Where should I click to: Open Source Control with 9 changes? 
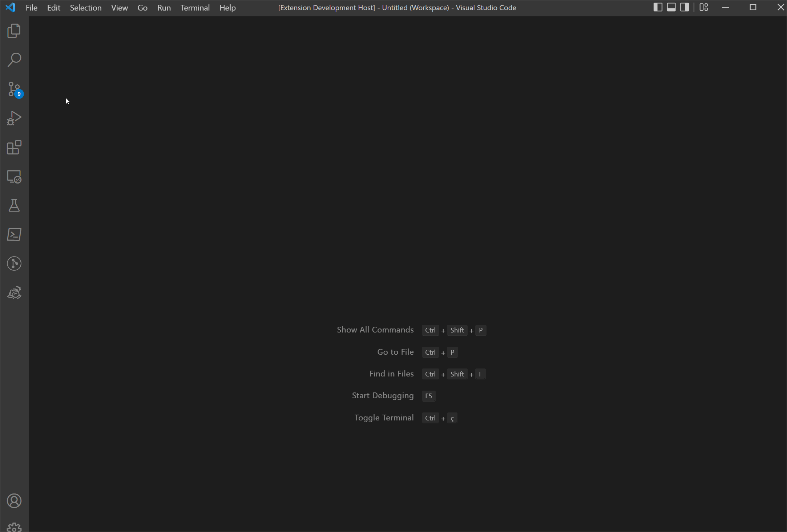tap(14, 89)
